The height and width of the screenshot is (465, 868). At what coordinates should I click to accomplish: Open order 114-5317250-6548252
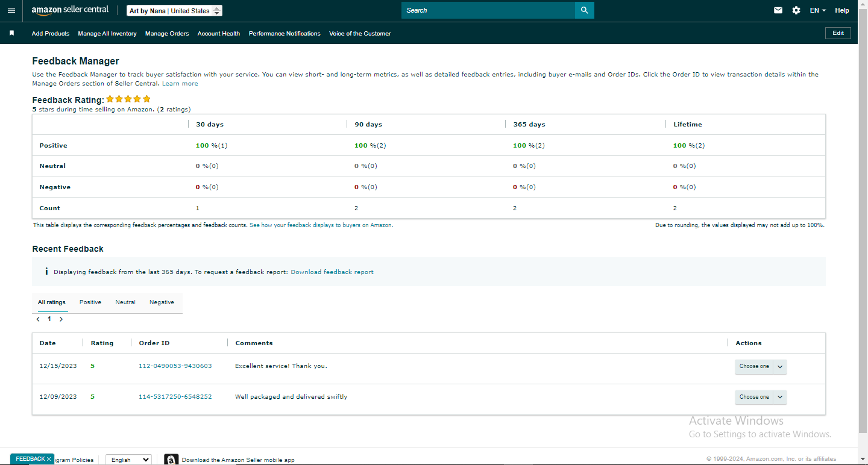click(175, 397)
